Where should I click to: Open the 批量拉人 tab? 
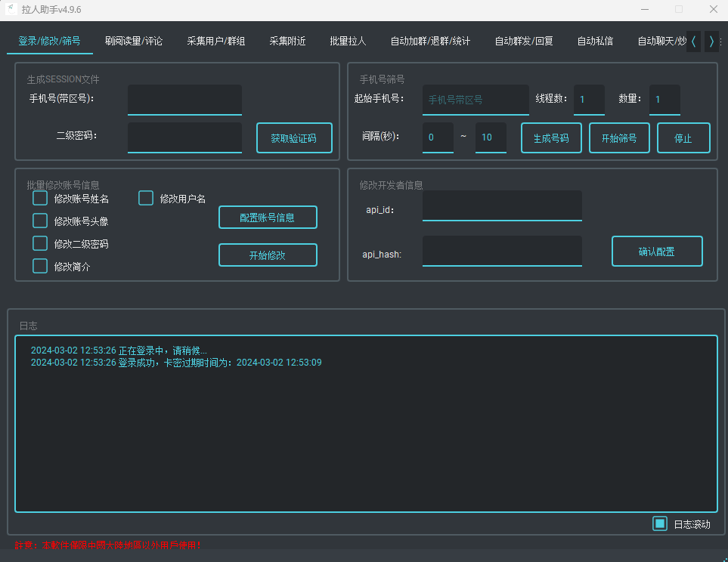348,41
